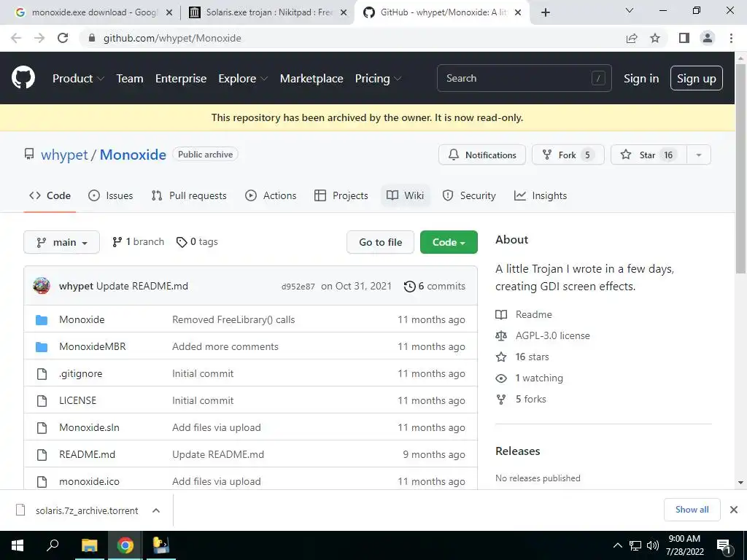
Task: Expand the Product menu dropdown
Action: [x=78, y=79]
